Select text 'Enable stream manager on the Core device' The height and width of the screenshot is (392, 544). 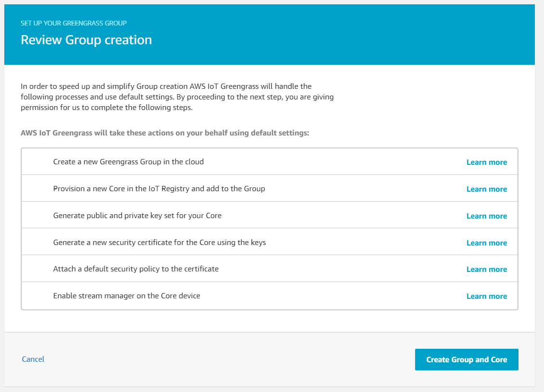tap(127, 295)
